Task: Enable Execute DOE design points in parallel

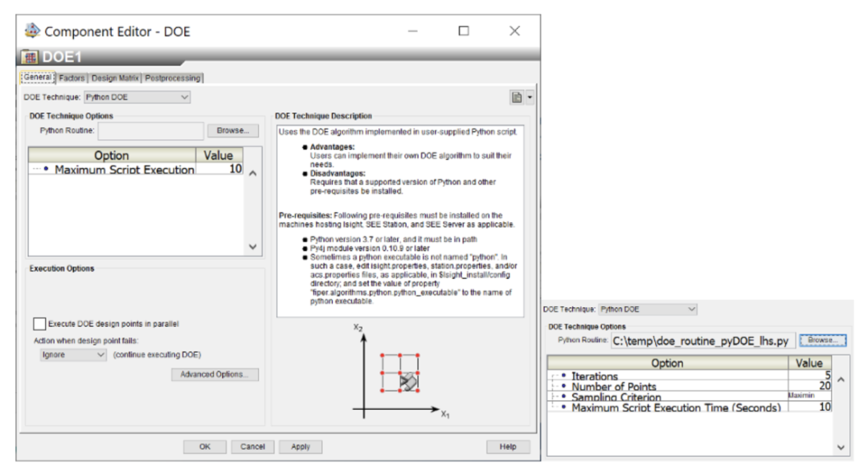Action: point(39,324)
